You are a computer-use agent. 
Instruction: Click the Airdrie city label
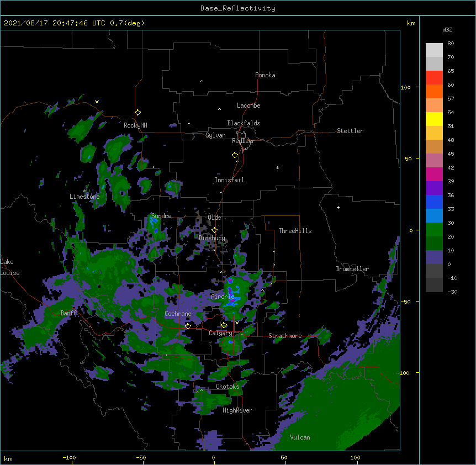click(223, 297)
